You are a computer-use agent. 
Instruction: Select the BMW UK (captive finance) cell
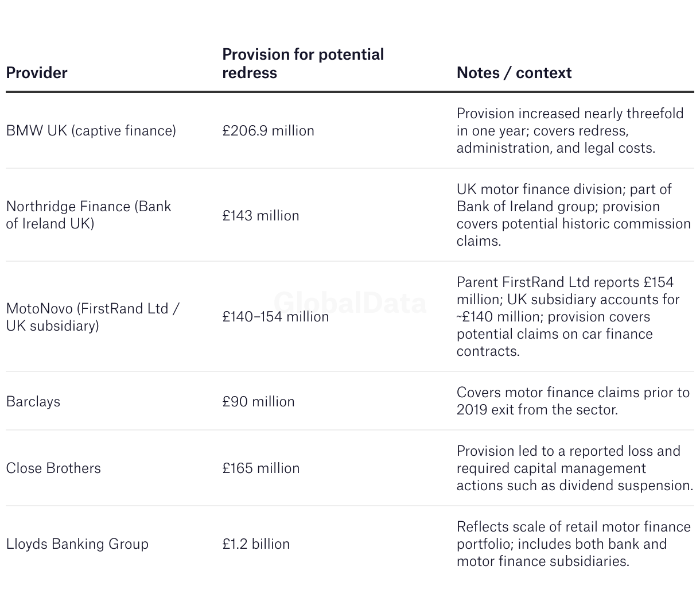91,131
